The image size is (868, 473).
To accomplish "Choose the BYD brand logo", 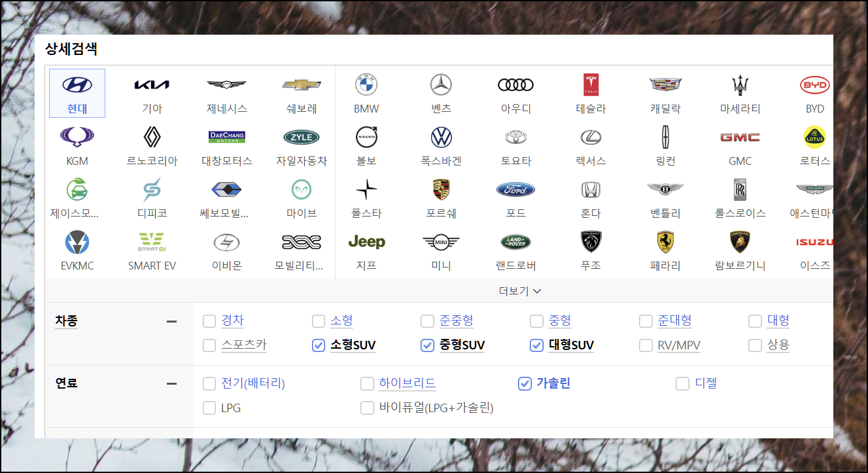I will [815, 84].
